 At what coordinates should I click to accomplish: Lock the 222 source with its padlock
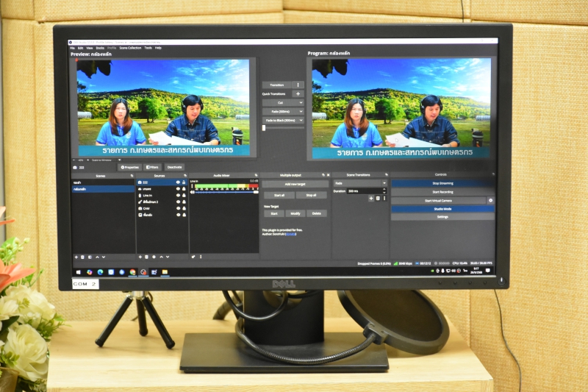click(x=184, y=182)
